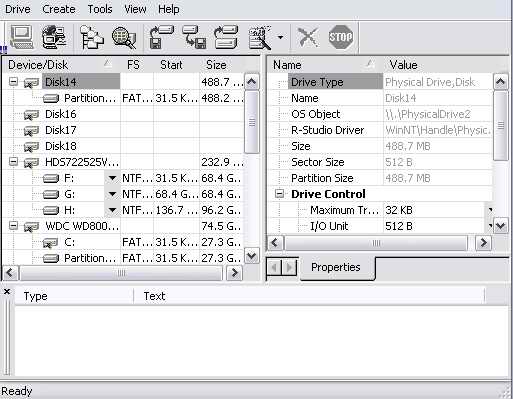Viewport: 513px width, 399px height.
Task: Collapse the Disk14 tree node
Action: coord(13,81)
